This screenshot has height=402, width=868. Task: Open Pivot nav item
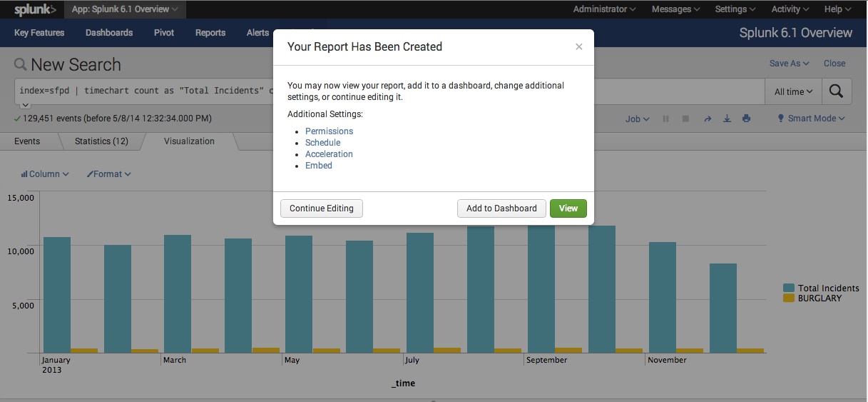[164, 33]
